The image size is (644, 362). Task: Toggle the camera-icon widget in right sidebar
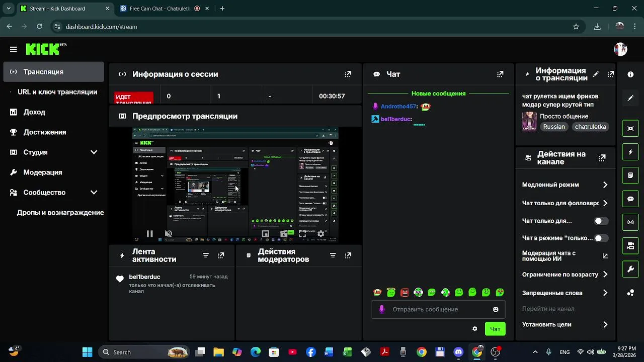tap(630, 246)
